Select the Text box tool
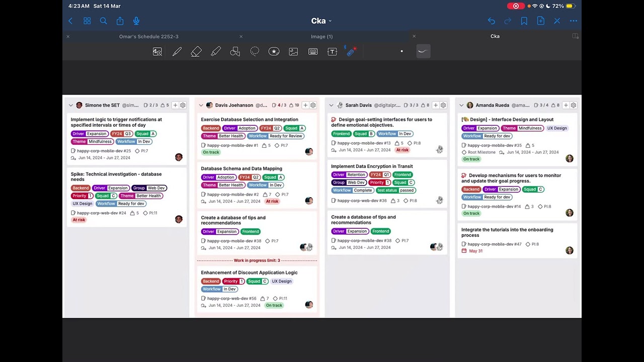The image size is (644, 362). click(x=332, y=51)
